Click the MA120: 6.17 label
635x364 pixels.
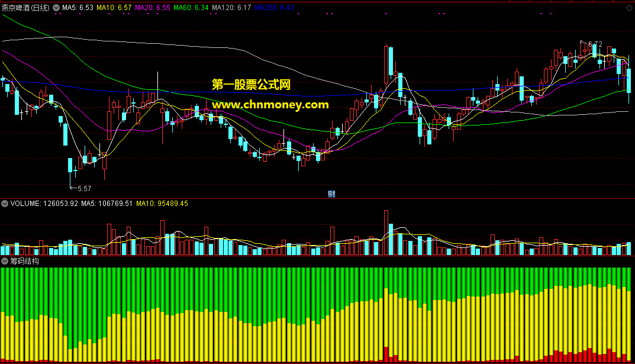coord(231,8)
